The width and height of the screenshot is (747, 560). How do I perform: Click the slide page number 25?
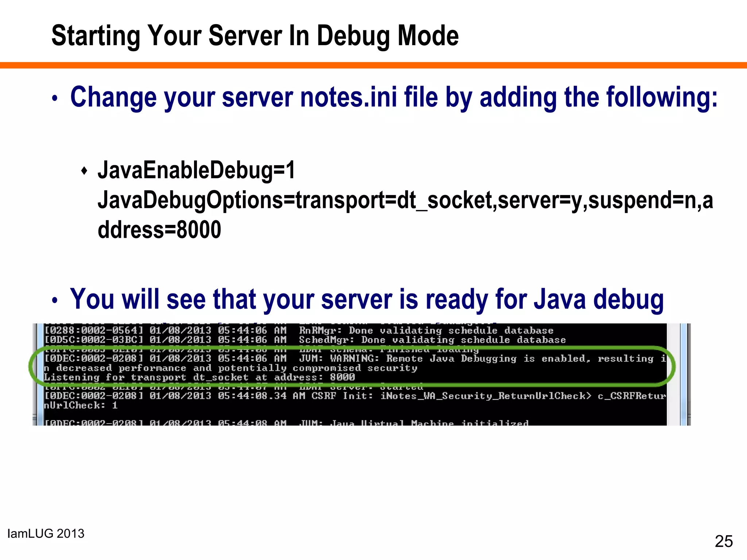724,541
